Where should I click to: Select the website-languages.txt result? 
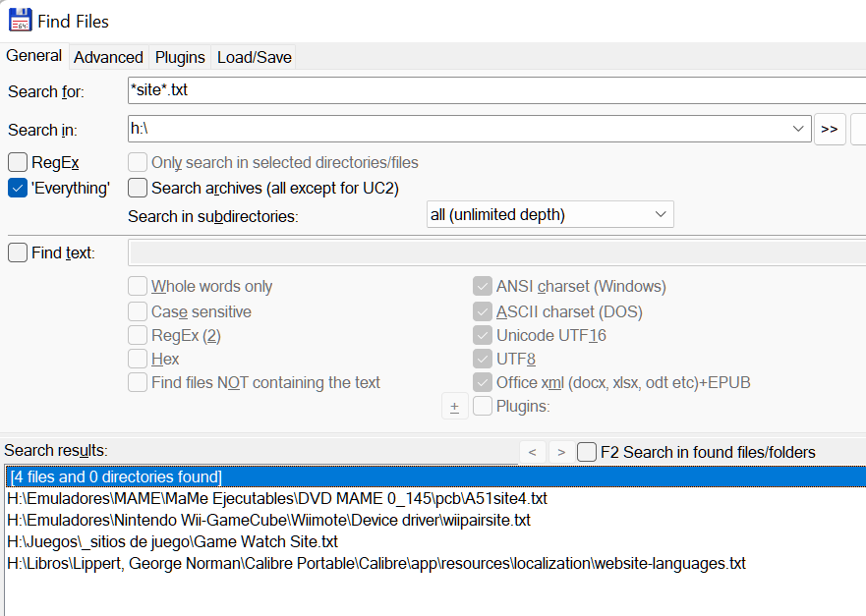click(435, 563)
